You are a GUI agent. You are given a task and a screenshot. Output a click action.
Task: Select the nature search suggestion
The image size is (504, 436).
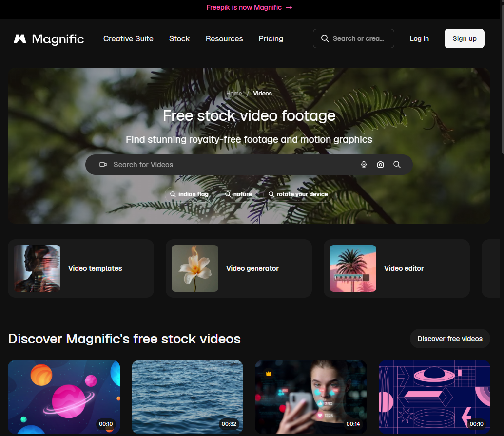pos(238,194)
